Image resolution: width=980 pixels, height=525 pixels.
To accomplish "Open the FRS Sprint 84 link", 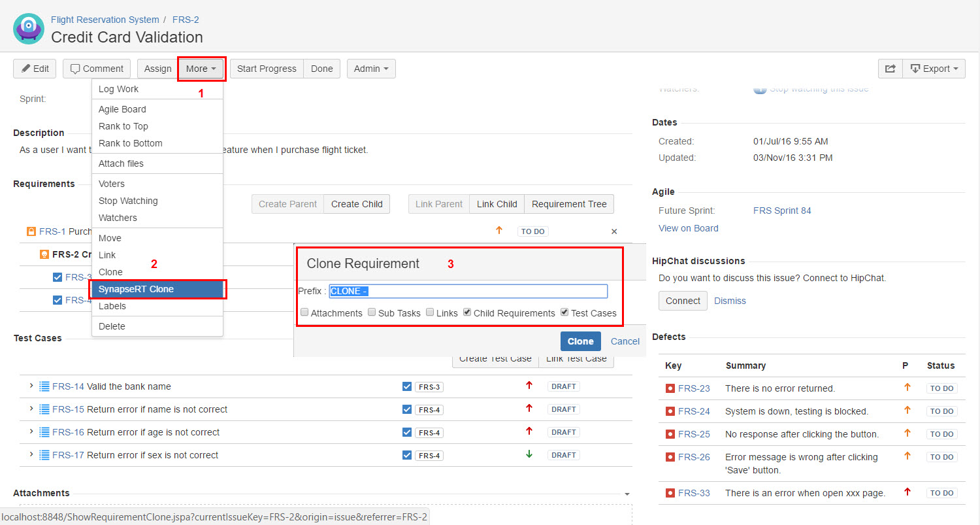I will click(782, 211).
